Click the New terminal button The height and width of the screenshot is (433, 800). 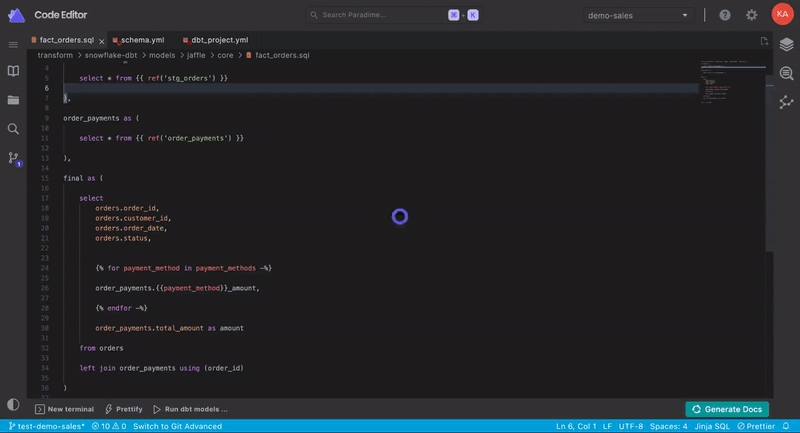pos(65,409)
